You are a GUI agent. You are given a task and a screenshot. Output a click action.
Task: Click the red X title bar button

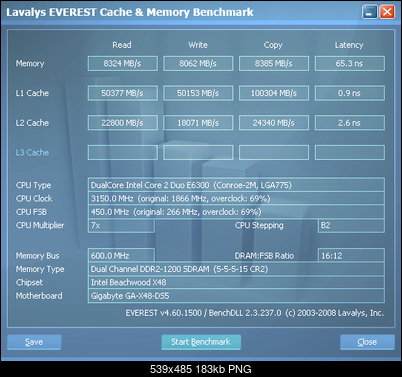387,12
